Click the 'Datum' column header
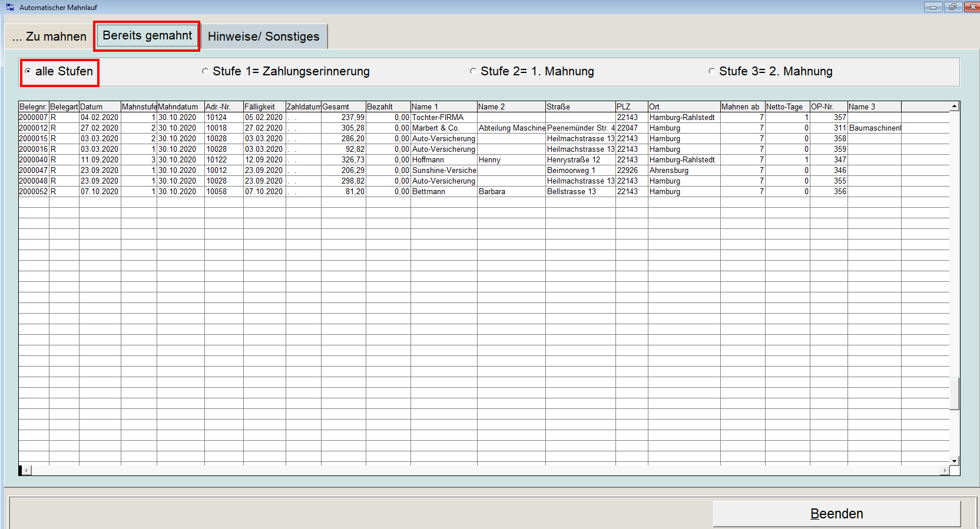The height and width of the screenshot is (529, 980). point(100,107)
